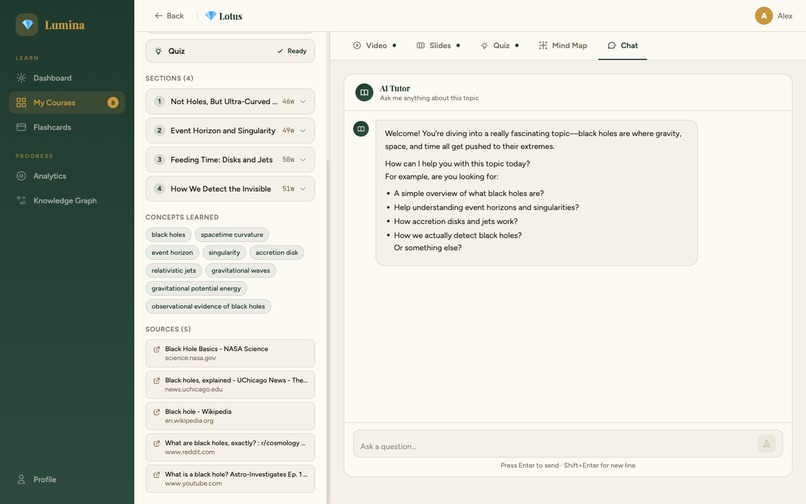The width and height of the screenshot is (806, 504).
Task: Select the 'gravitational waves' concept tag
Action: click(241, 271)
